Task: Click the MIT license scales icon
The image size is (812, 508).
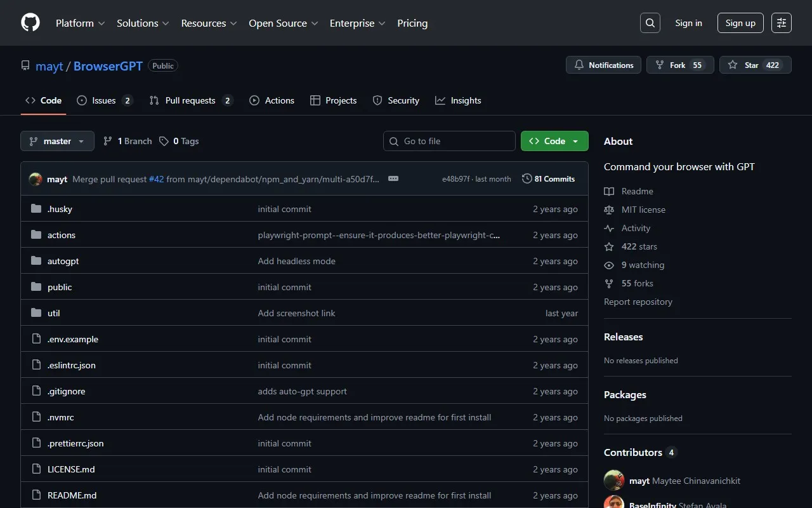Action: 609,210
